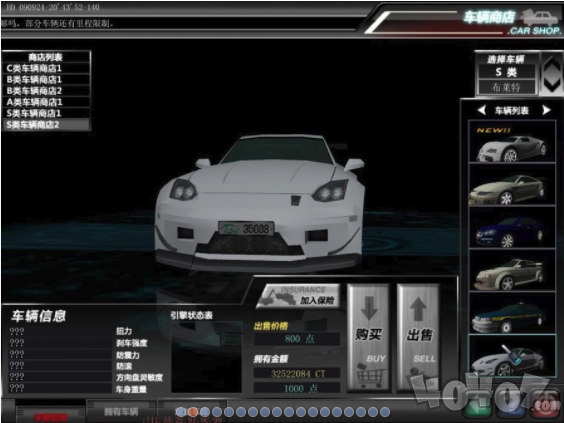Click the 出售 SELL button
564x423 pixels.
tap(418, 337)
